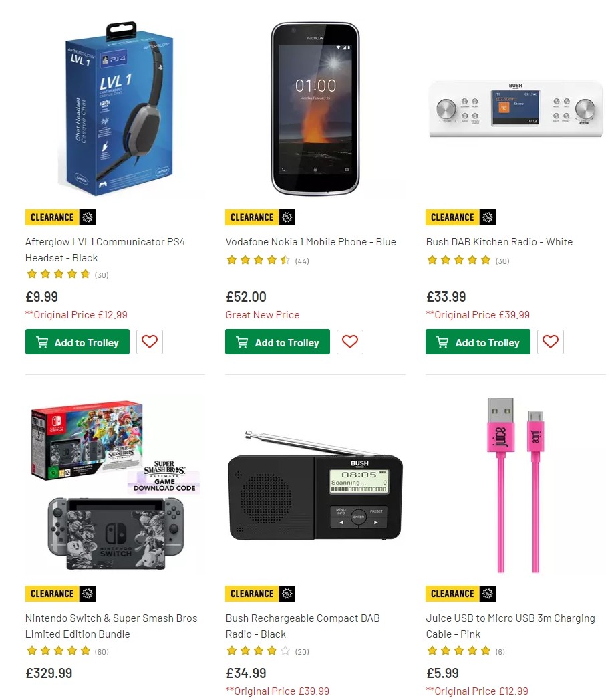Toggle the wishlist heart for the Vodafone Nokia 1
Viewport: 612px width, 700px height.
coord(349,342)
